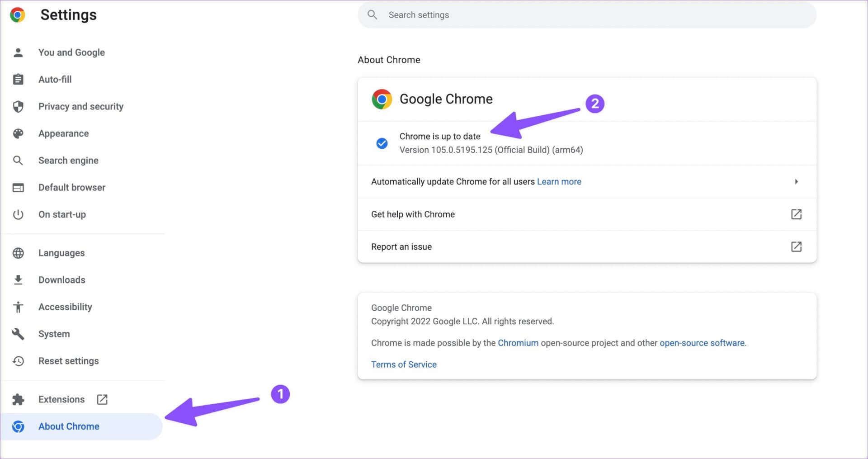Click the blue checkmark update status icon
This screenshot has height=459, width=868.
[x=382, y=143]
